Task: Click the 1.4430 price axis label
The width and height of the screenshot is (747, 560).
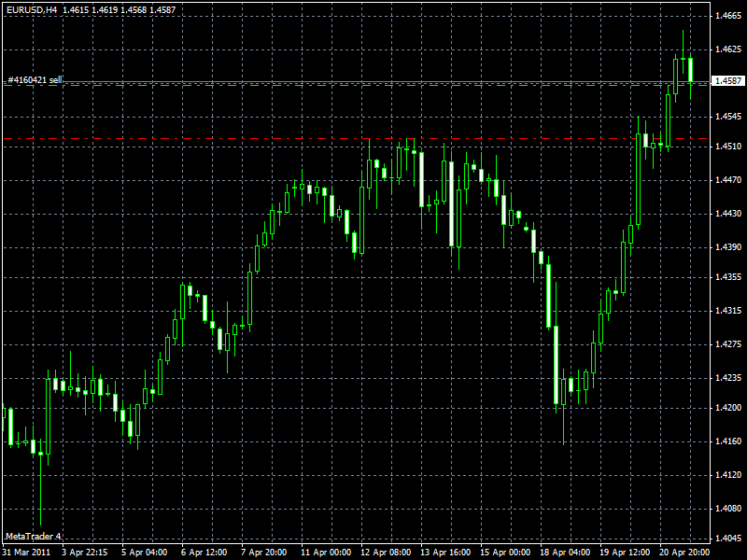Action: pyautogui.click(x=728, y=214)
